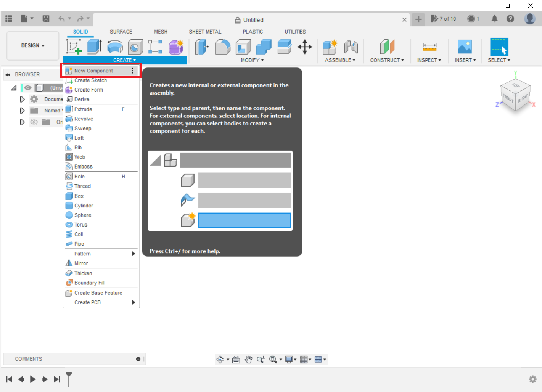Toggle visibility eye of the root component

tap(28, 88)
